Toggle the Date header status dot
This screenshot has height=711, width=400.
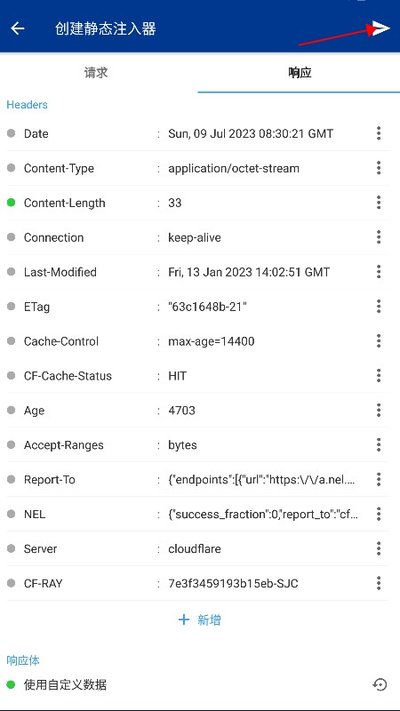click(x=11, y=133)
